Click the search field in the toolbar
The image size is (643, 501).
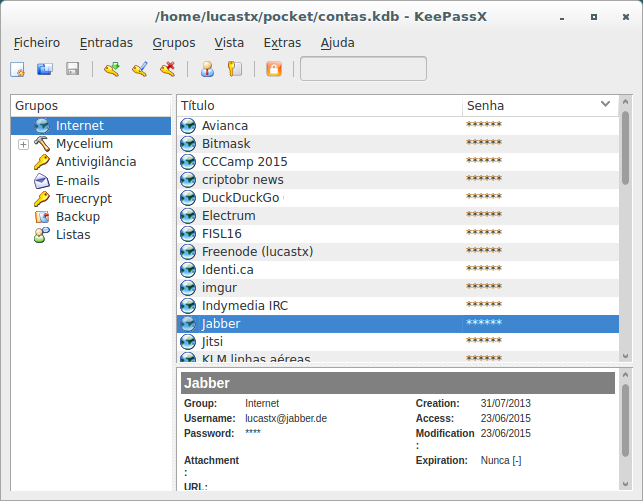(363, 69)
